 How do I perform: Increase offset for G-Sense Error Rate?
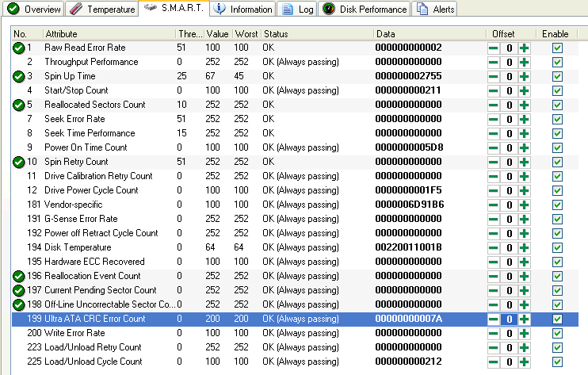(525, 219)
